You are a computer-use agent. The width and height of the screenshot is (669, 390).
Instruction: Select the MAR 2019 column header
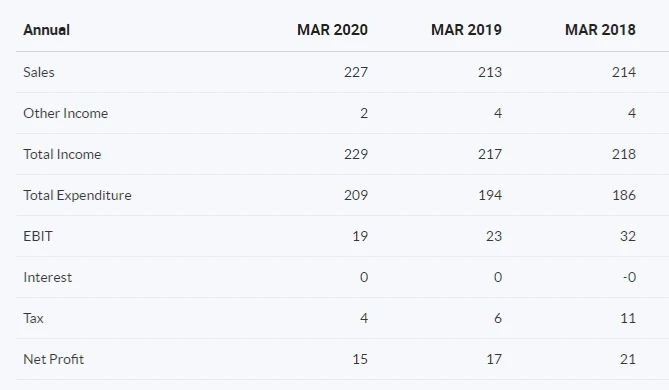(x=466, y=30)
